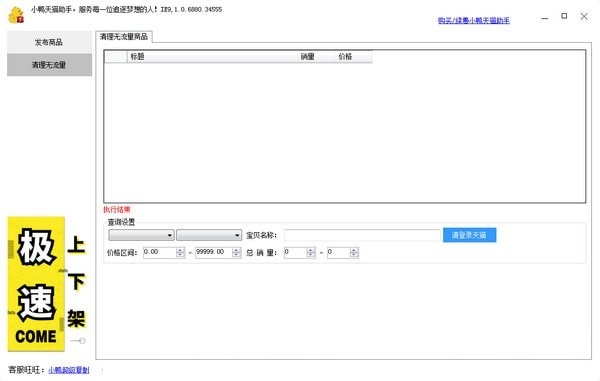Click the 极速上下架 yellow banner
The image size is (600, 381).
47,284
